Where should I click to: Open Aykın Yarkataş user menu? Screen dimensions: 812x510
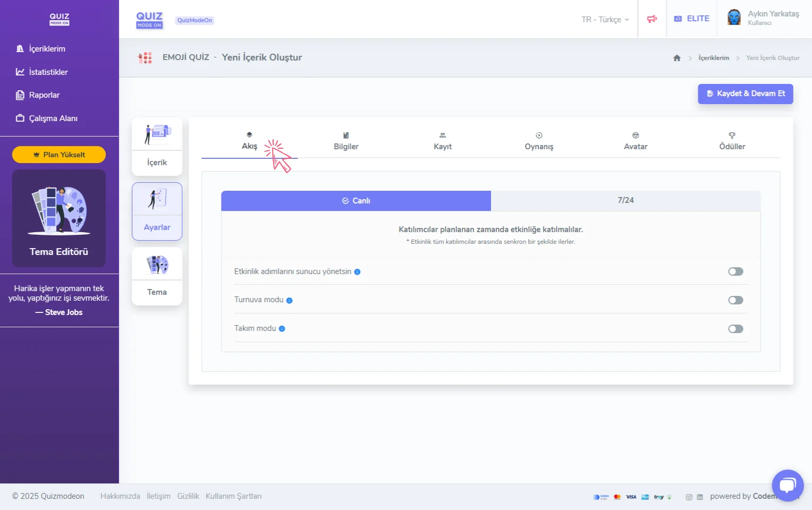click(x=773, y=18)
